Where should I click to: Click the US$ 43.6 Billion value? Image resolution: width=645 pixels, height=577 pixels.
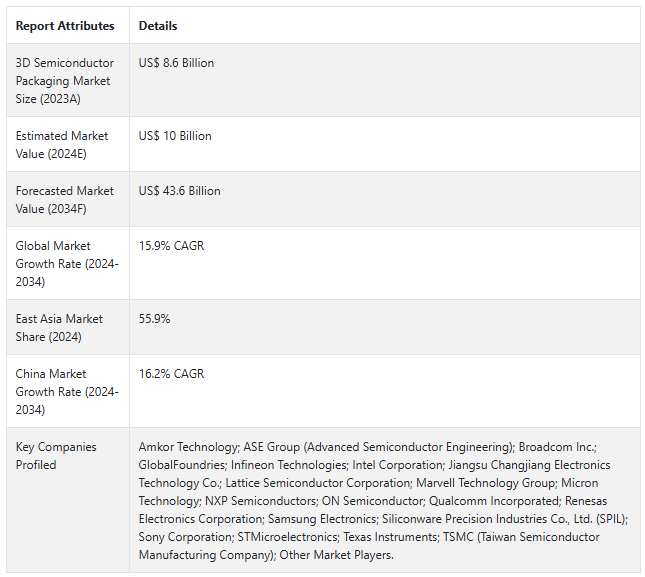click(179, 191)
